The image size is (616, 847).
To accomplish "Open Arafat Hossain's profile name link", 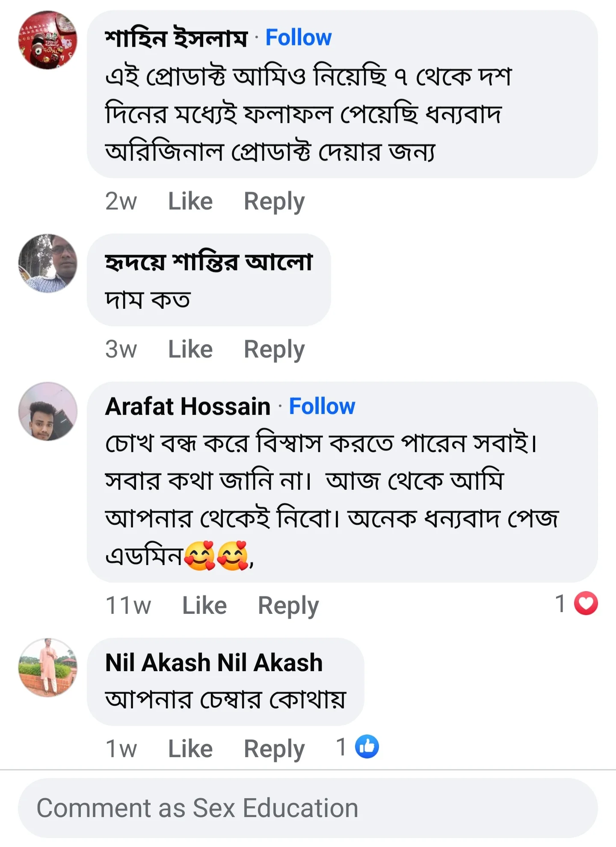I will (x=188, y=406).
